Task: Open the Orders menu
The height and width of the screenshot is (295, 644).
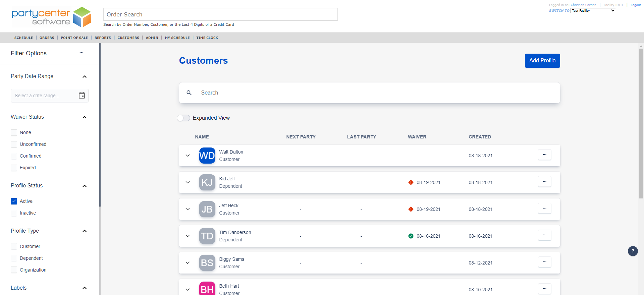Action: [x=47, y=38]
